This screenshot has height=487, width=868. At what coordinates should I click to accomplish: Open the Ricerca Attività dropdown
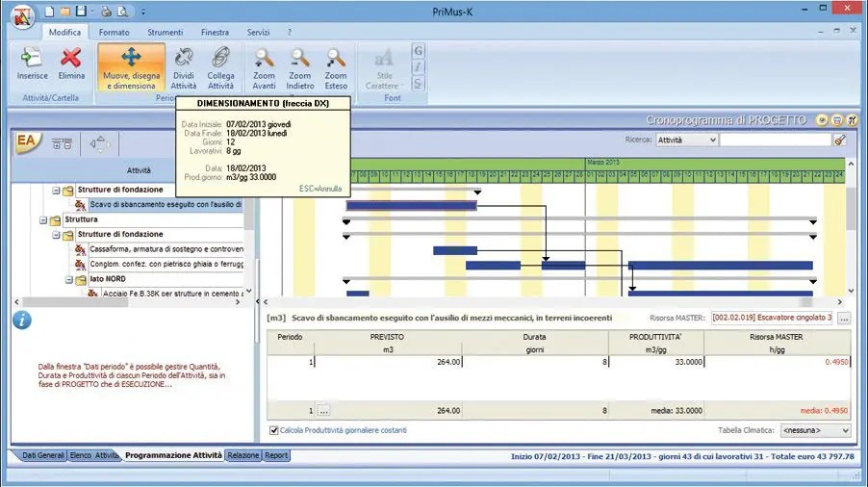click(686, 140)
